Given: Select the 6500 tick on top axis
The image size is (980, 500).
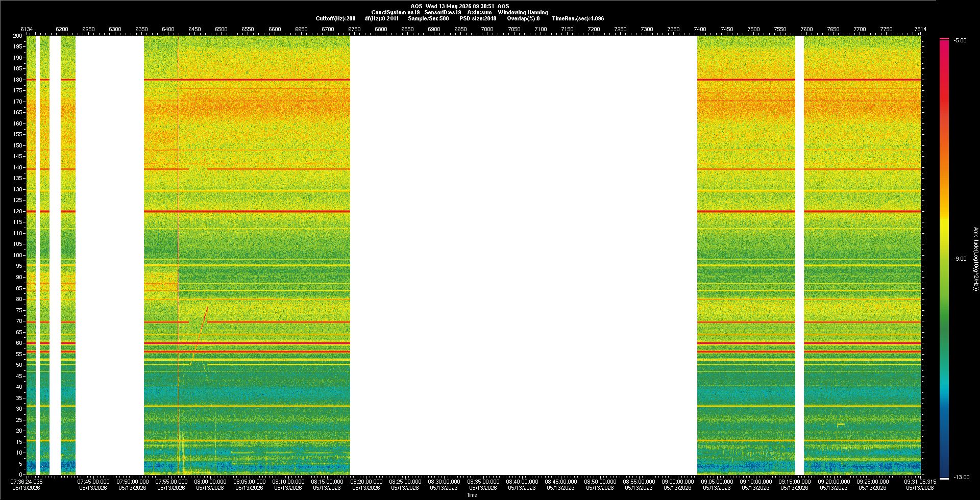Looking at the screenshot, I should [x=221, y=29].
